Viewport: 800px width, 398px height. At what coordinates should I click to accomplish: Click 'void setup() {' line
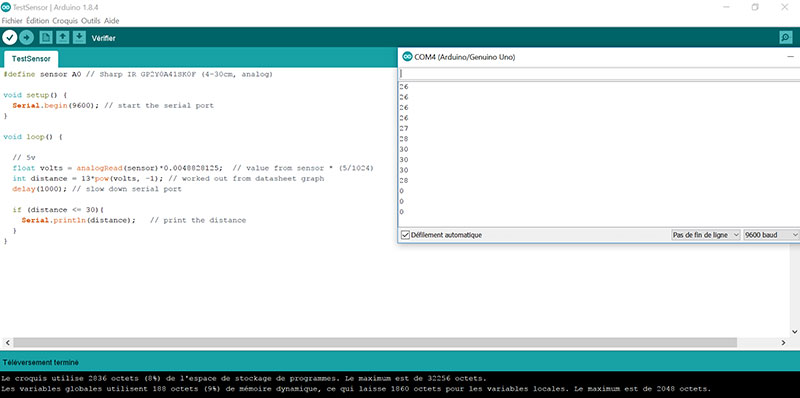(x=35, y=95)
